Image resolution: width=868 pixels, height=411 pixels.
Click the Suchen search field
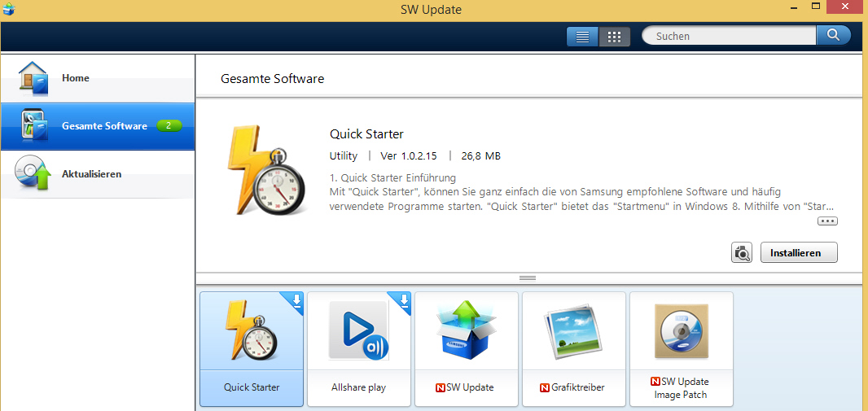point(729,36)
